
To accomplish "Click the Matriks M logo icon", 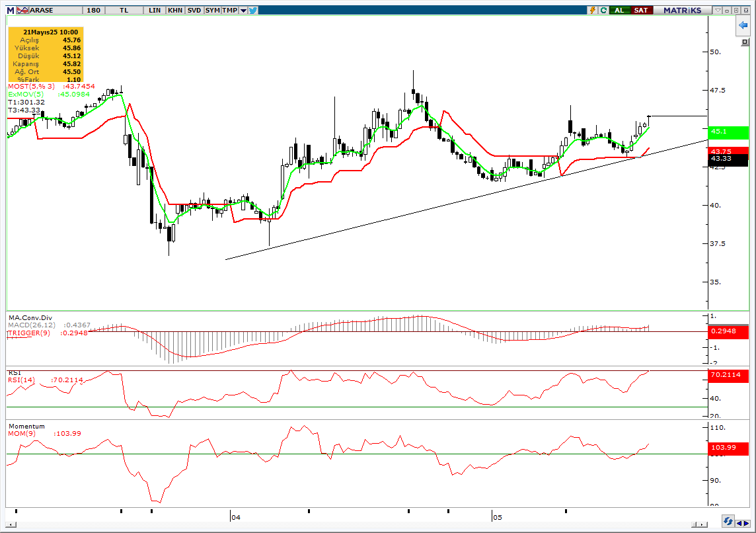I will coord(11,10).
